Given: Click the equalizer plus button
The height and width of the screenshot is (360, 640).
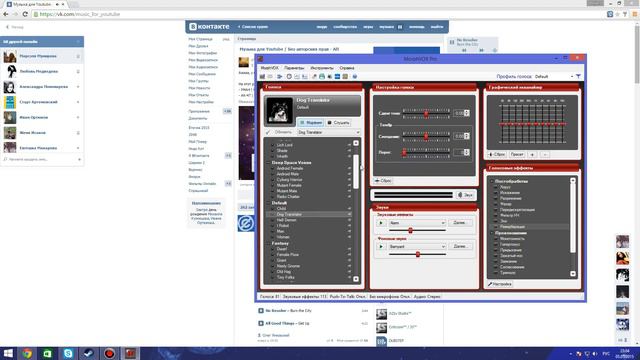Looking at the screenshot, I should 532,154.
